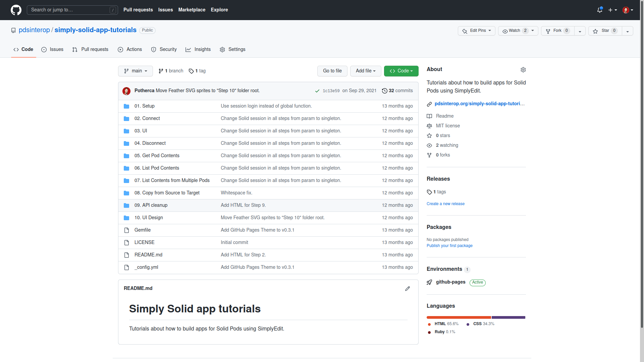Click the commit history clock icon
Image resolution: width=644 pixels, height=362 pixels.
[385, 91]
